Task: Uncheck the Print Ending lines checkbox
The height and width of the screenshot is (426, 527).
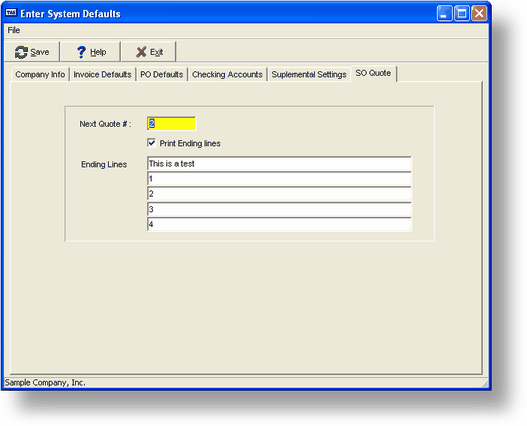Action: pyautogui.click(x=151, y=143)
